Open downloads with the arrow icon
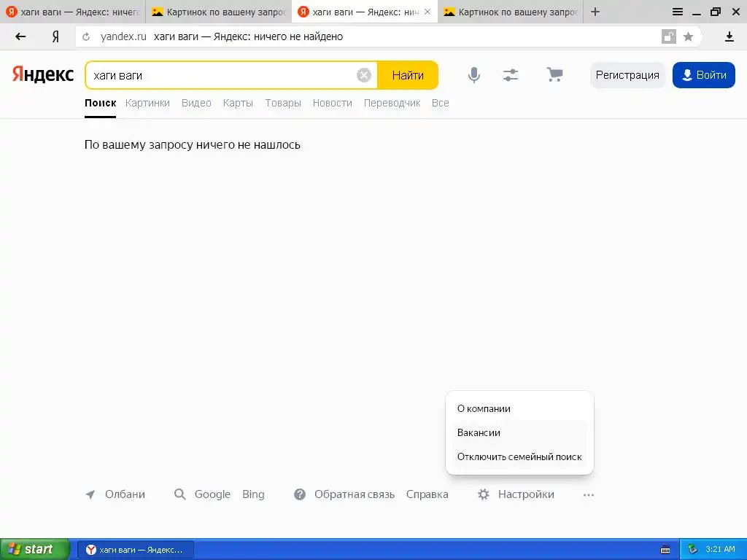Screen dimensions: 747x560 (729, 36)
